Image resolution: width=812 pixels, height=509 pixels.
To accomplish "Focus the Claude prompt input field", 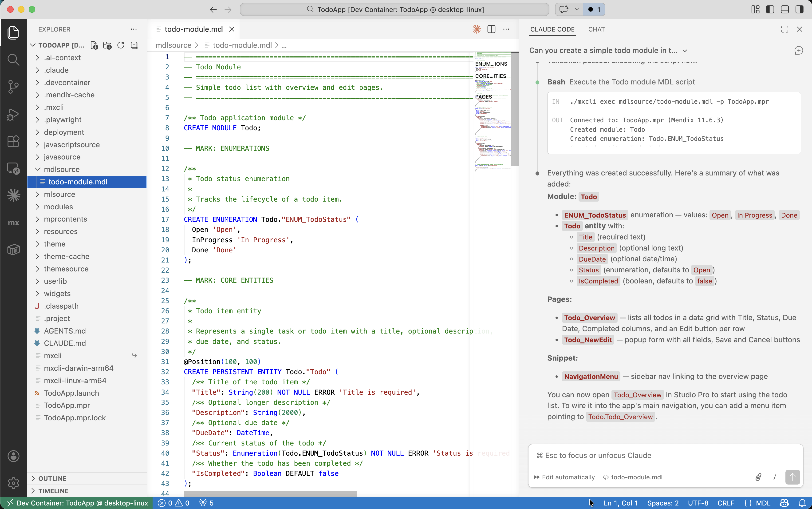I will (665, 455).
